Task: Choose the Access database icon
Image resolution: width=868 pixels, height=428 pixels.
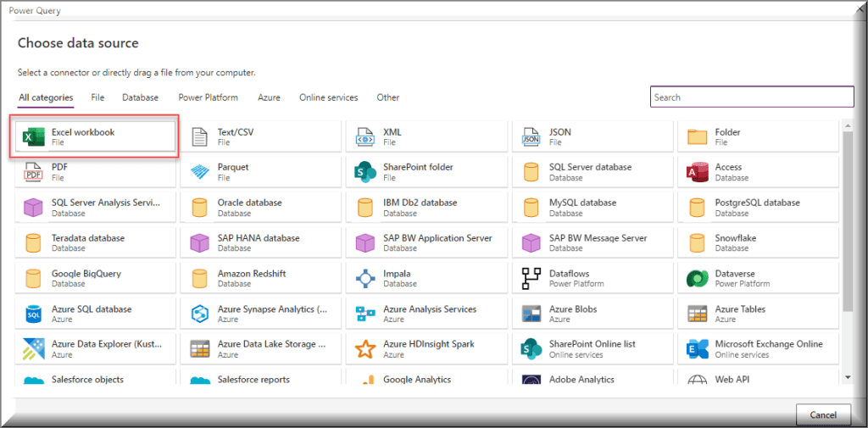Action: 698,172
